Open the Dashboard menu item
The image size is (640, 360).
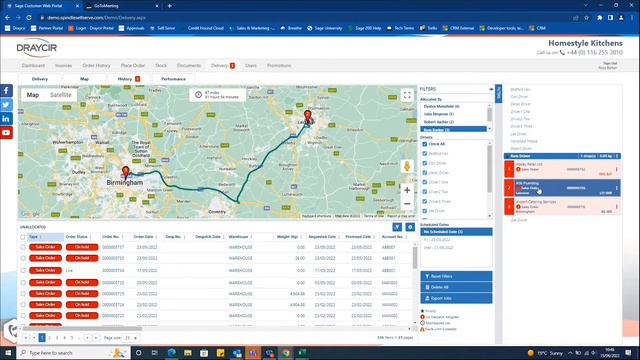(x=33, y=66)
